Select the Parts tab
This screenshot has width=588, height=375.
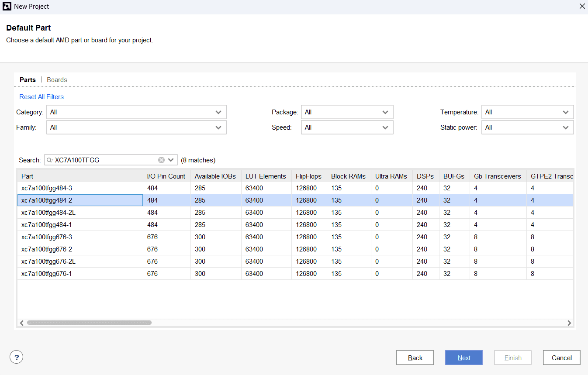(28, 80)
